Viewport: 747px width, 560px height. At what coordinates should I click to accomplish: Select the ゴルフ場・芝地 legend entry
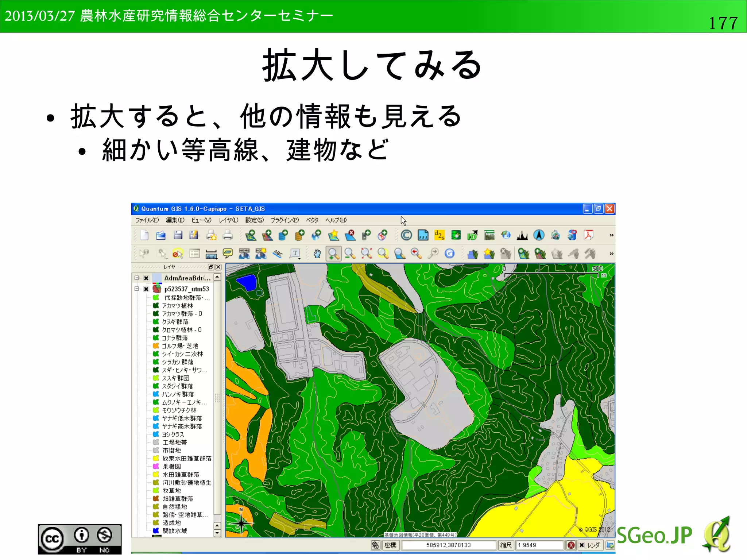point(180,346)
